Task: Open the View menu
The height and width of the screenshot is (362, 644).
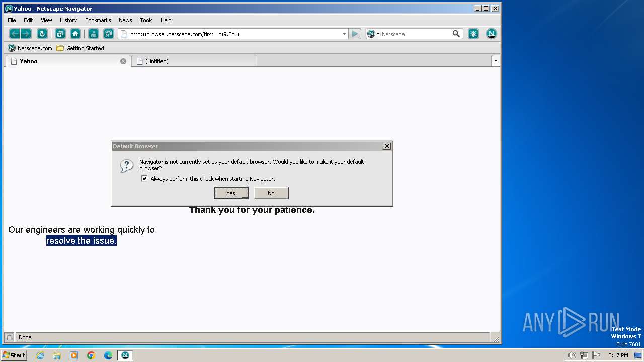Action: 46,20
